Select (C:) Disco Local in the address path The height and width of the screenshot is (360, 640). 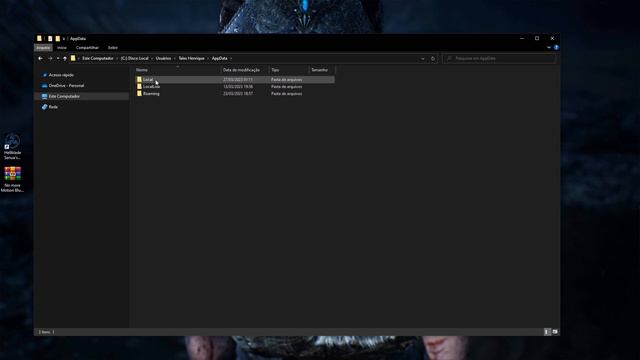(135, 58)
